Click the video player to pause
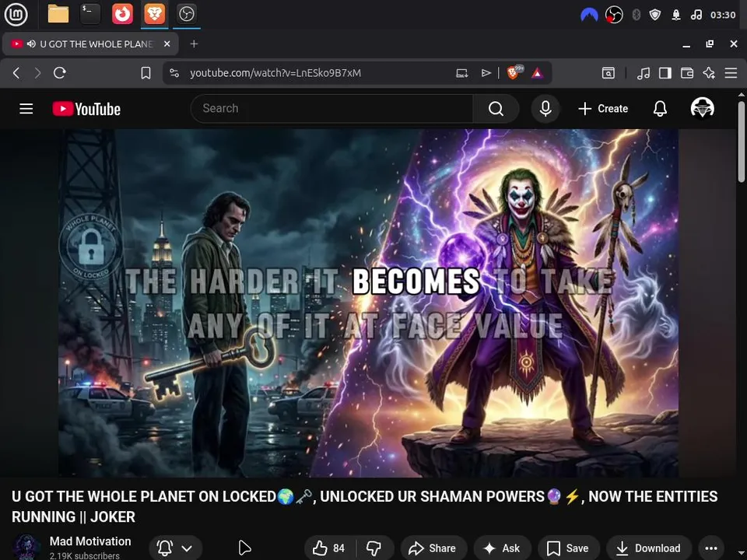Image resolution: width=747 pixels, height=560 pixels. pyautogui.click(x=368, y=303)
